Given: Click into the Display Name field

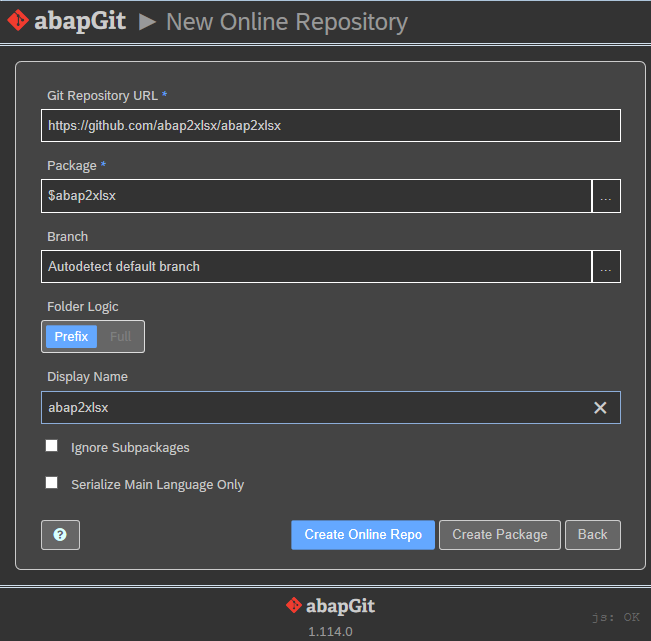Looking at the screenshot, I should click(x=331, y=408).
